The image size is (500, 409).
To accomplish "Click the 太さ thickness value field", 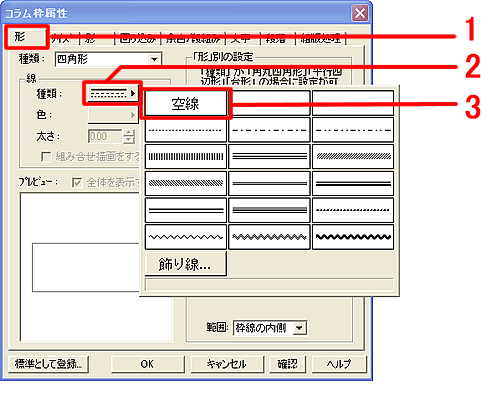I will [105, 137].
